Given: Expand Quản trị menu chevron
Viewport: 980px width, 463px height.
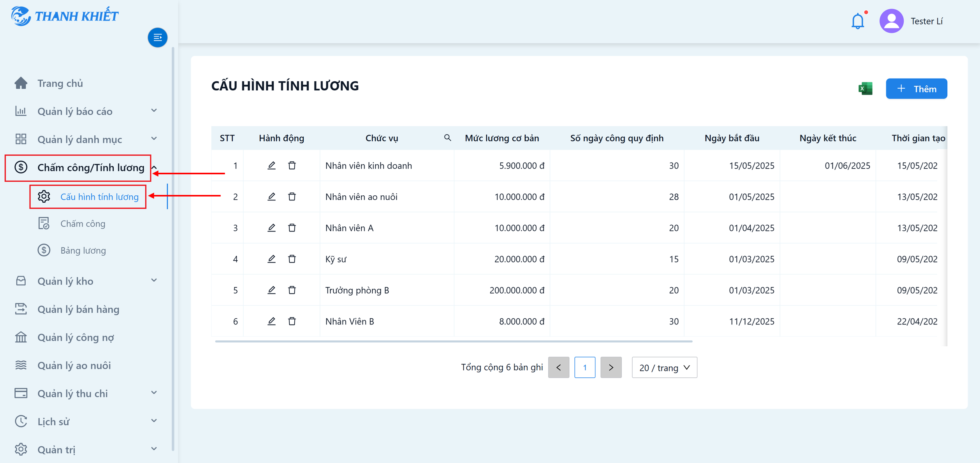Looking at the screenshot, I should point(154,449).
